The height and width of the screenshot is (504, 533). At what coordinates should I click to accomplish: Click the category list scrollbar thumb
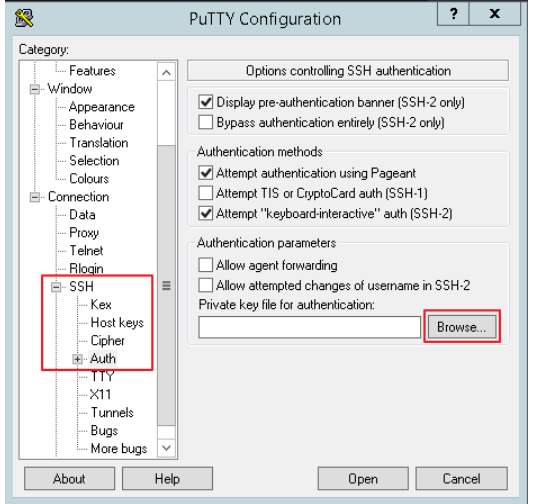[x=166, y=285]
